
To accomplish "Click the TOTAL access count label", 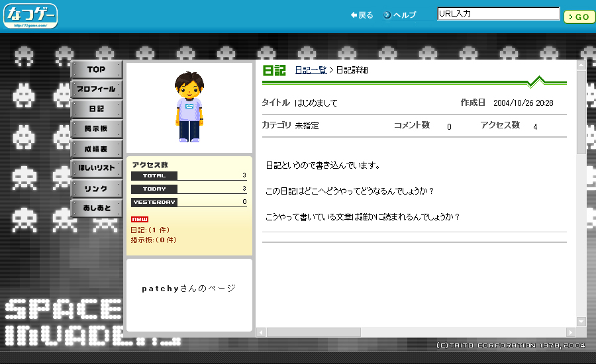I will tap(154, 176).
